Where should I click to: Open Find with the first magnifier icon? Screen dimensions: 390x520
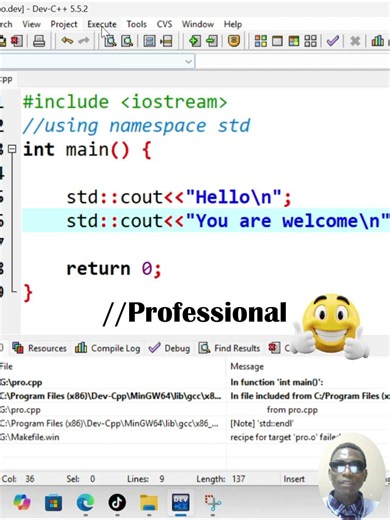click(x=110, y=41)
